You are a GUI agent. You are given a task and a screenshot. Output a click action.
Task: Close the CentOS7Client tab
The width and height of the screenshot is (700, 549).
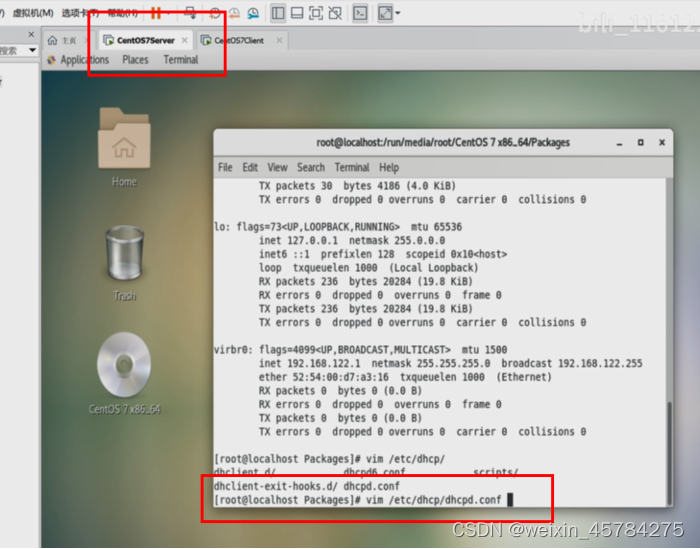pos(279,40)
